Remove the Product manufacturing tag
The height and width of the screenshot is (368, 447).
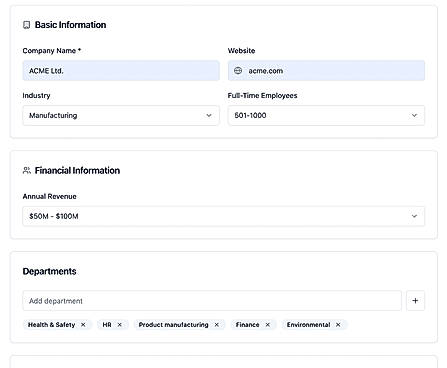click(217, 325)
